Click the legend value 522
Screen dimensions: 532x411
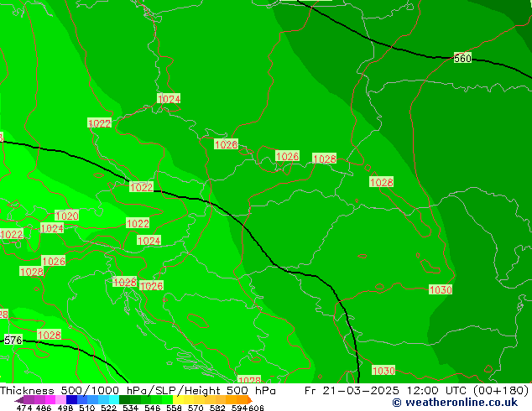pyautogui.click(x=108, y=408)
